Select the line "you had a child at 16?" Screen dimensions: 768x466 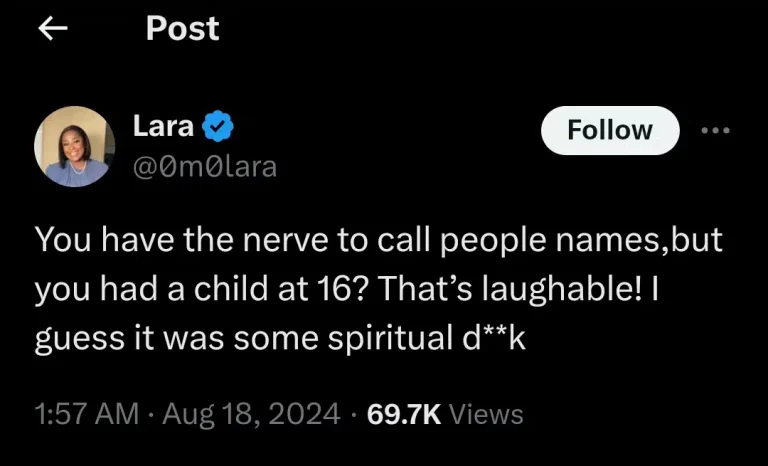(193, 291)
